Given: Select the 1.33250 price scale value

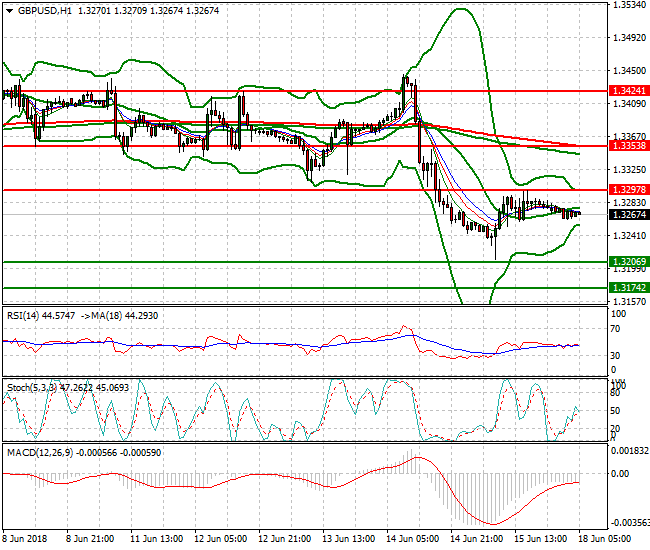Looking at the screenshot, I should click(x=630, y=170).
